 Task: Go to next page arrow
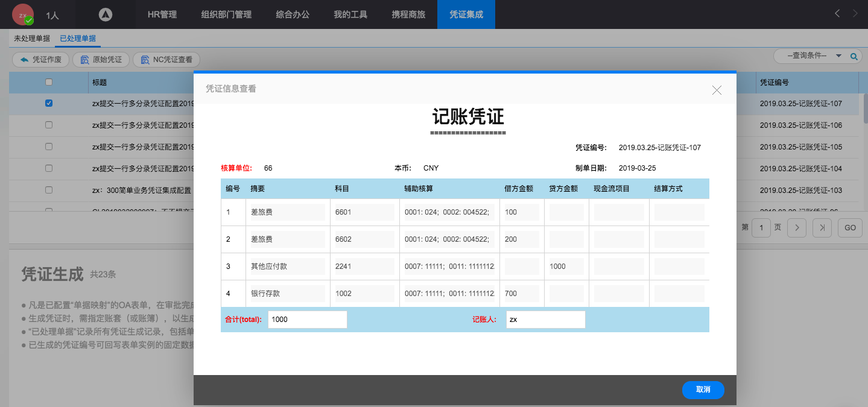(x=797, y=227)
